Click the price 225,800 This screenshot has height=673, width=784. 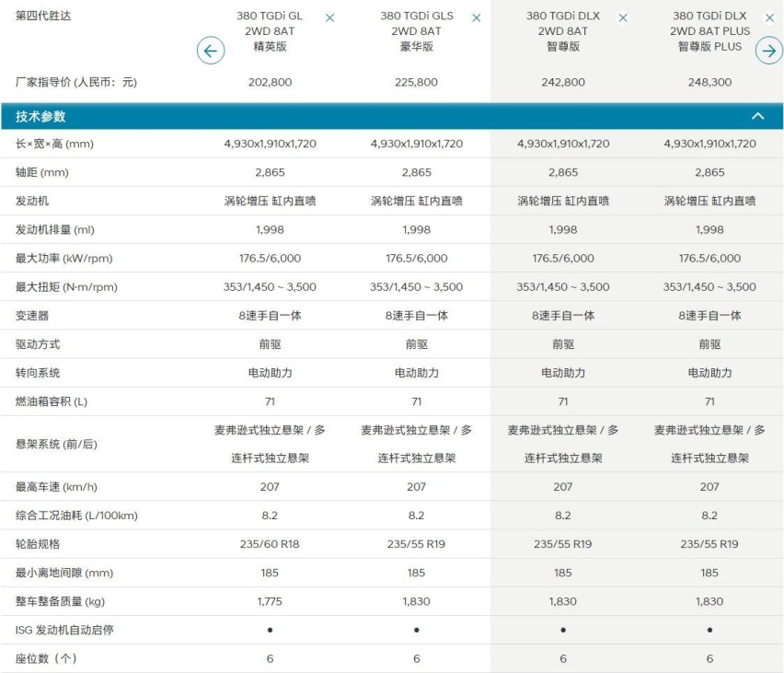417,82
